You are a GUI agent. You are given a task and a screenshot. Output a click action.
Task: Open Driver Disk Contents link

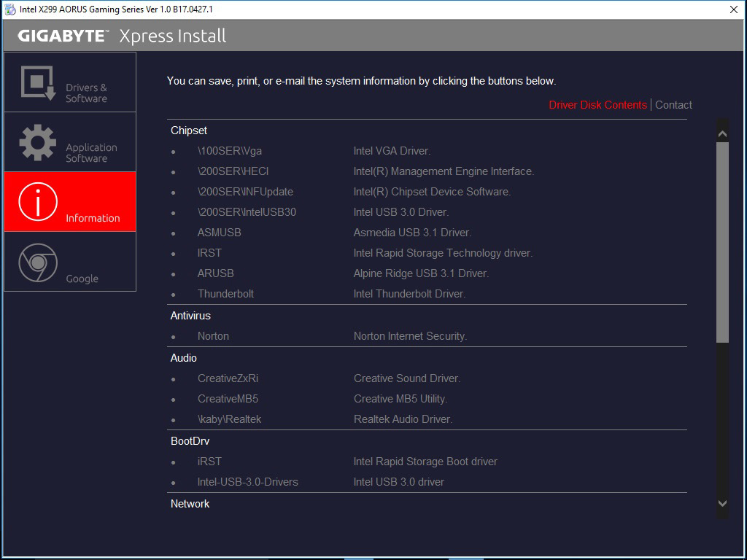pos(597,105)
